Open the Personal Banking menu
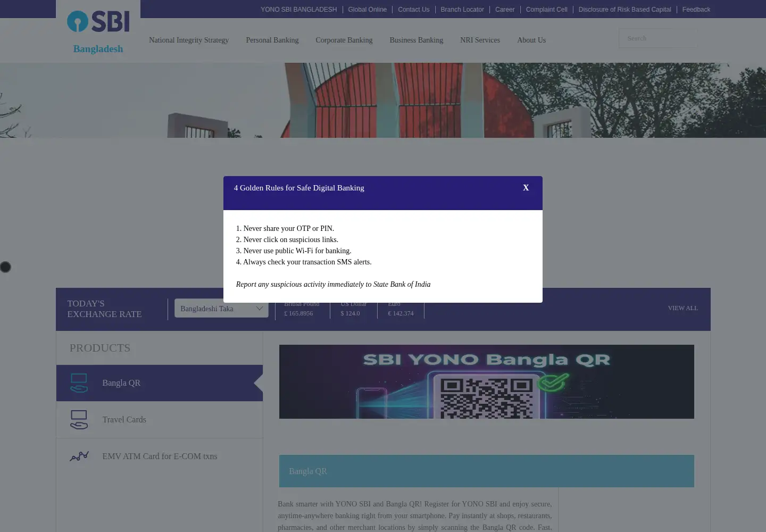The height and width of the screenshot is (532, 766). [x=272, y=40]
